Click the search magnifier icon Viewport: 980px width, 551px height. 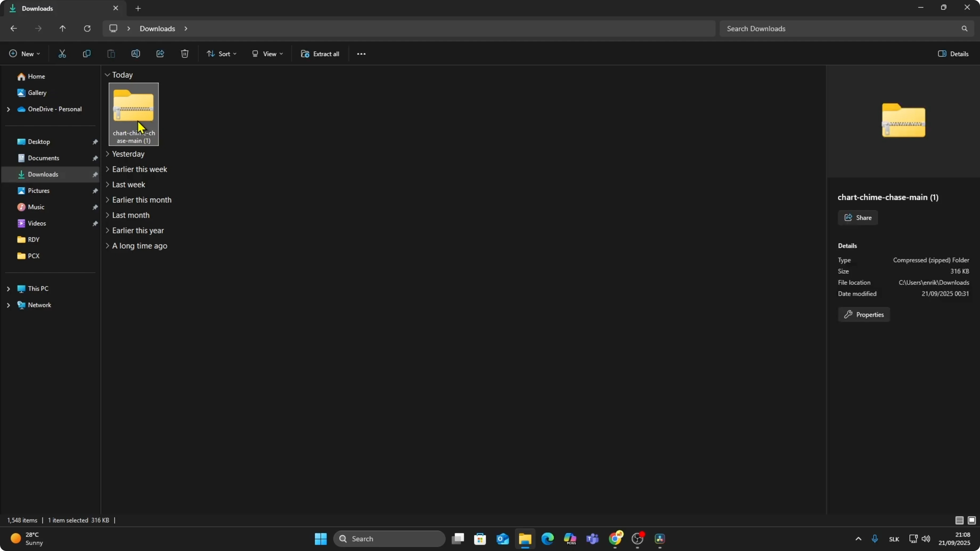964,28
